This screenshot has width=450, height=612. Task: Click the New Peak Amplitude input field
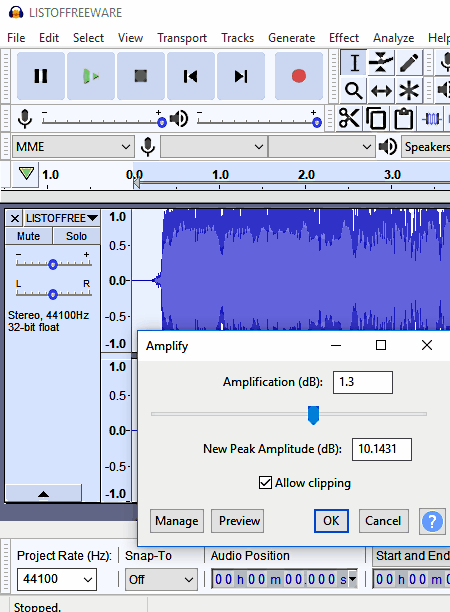coord(382,449)
